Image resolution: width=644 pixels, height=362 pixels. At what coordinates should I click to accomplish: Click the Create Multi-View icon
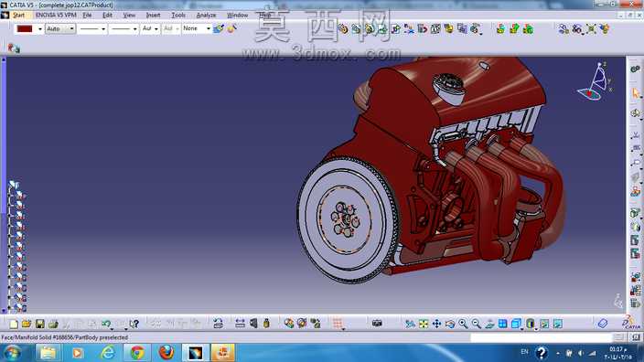(x=503, y=324)
